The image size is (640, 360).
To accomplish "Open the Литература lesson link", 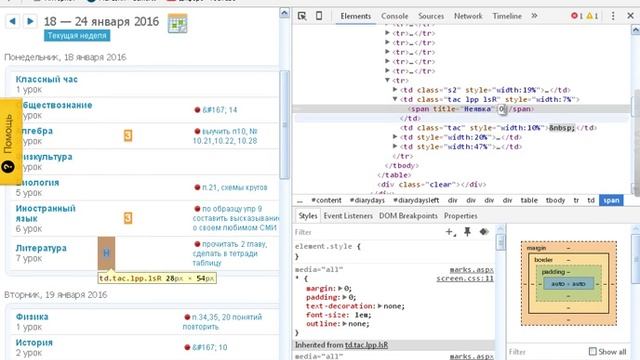I will (41, 248).
